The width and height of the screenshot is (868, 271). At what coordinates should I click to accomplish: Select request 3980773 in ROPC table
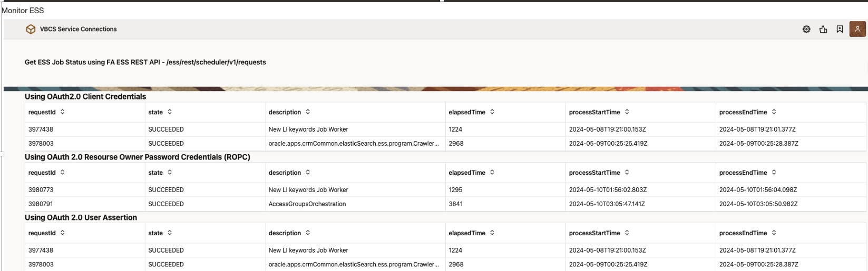tap(41, 190)
